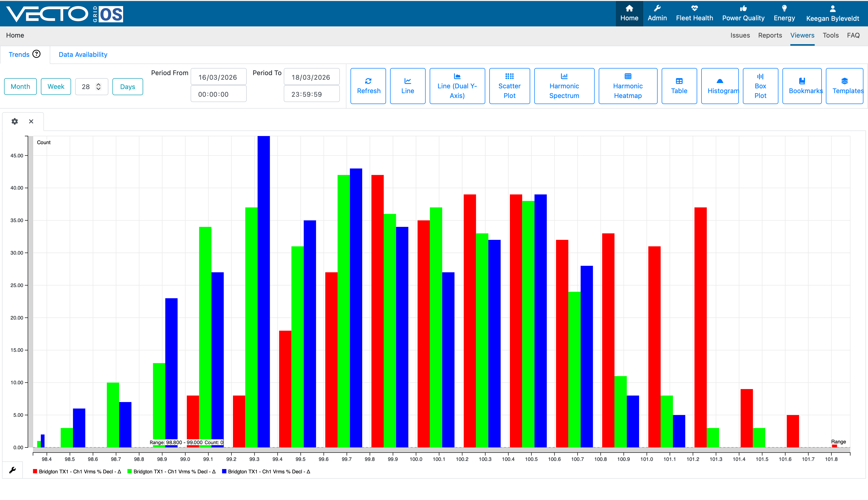Open Bookmarks
Screen dimensions: 868x500
(802, 86)
